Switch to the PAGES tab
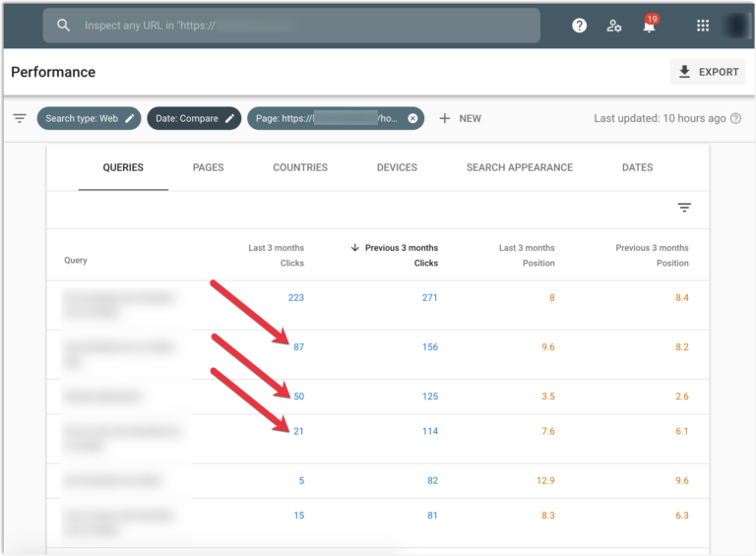This screenshot has height=556, width=756. tap(209, 167)
